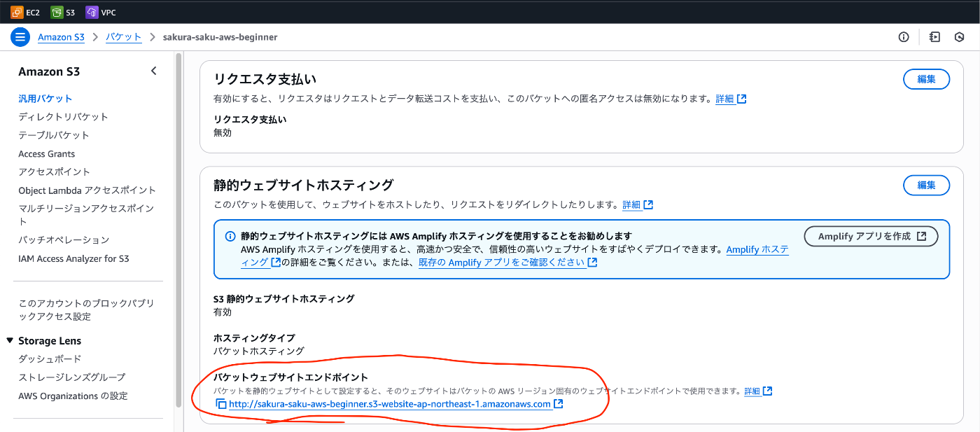Open バッチオペレーション in sidebar
The image size is (980, 432).
(64, 240)
